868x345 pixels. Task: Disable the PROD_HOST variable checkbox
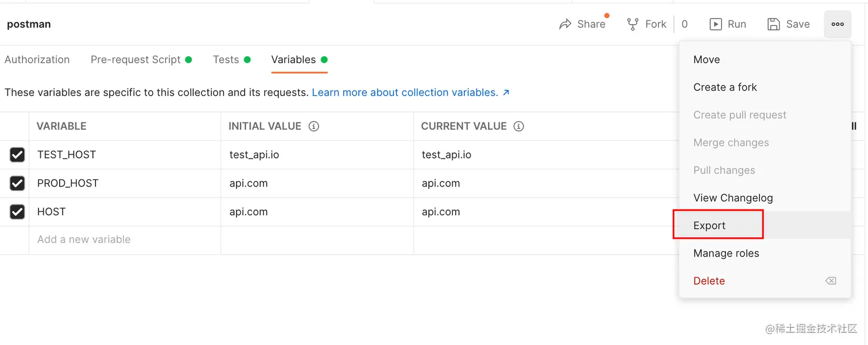click(x=17, y=183)
